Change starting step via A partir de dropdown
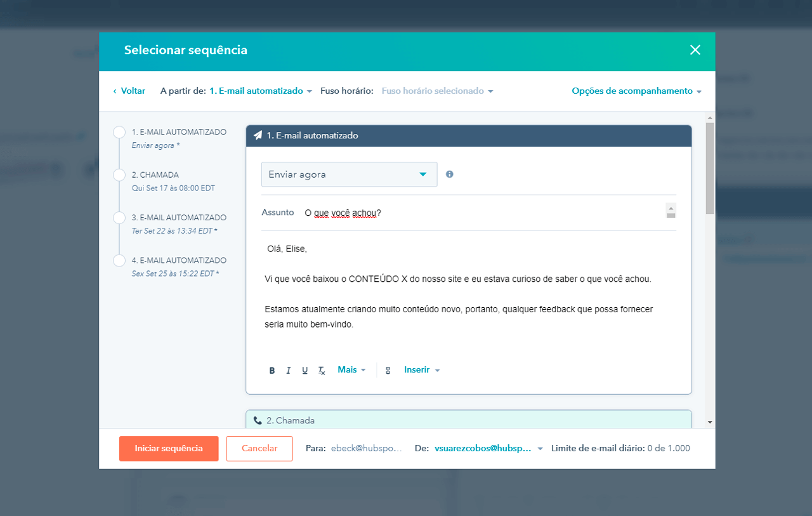 [x=260, y=91]
